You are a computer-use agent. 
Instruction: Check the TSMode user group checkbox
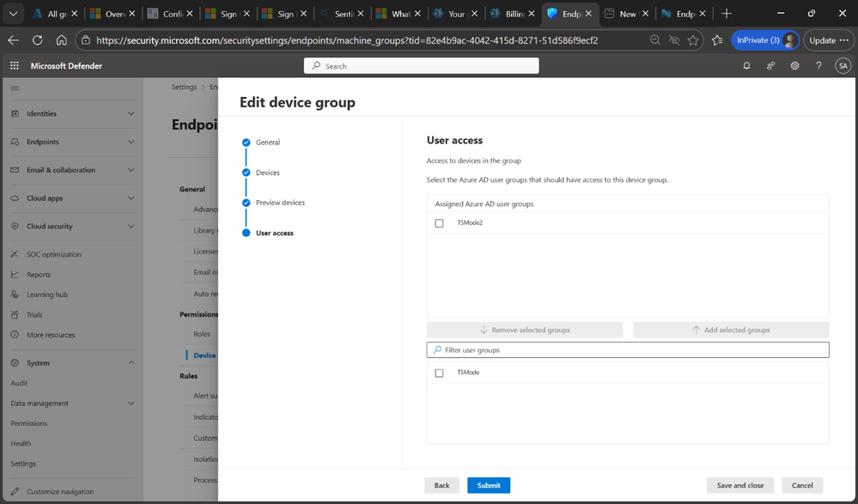click(439, 373)
